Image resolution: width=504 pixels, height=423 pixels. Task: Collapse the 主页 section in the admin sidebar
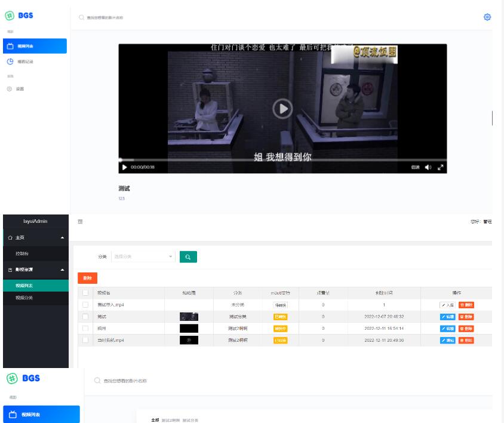pos(63,238)
